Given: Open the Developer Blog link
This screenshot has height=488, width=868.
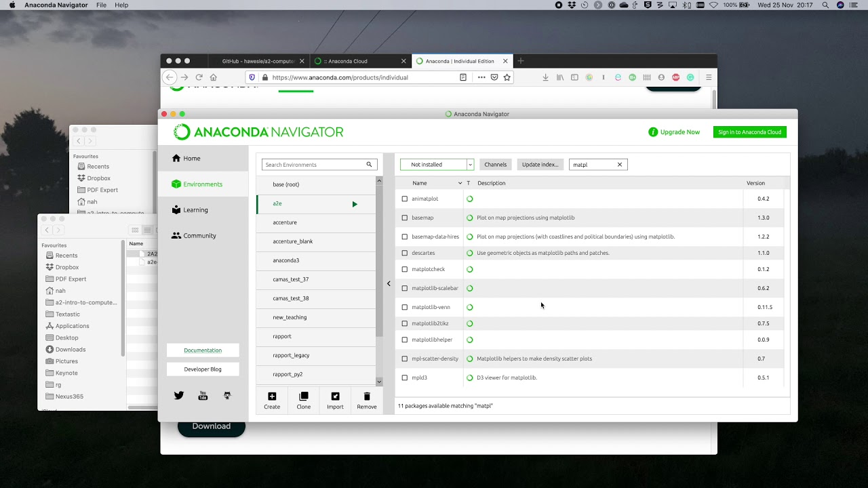Looking at the screenshot, I should (x=203, y=369).
